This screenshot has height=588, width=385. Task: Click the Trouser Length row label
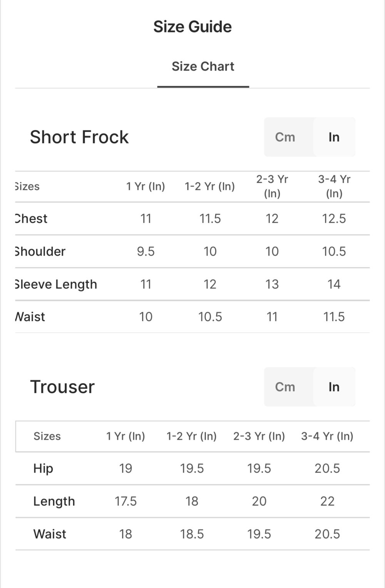tap(54, 501)
